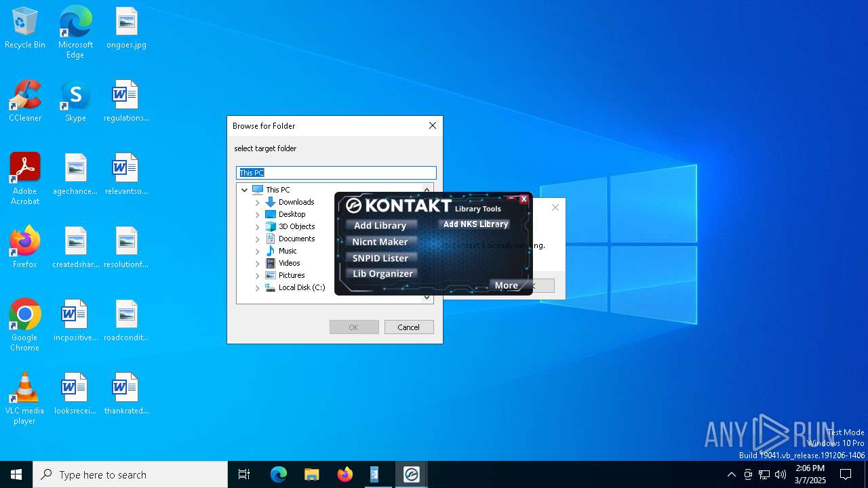The width and height of the screenshot is (868, 488).
Task: Select Desktop in the folder tree
Action: click(292, 214)
